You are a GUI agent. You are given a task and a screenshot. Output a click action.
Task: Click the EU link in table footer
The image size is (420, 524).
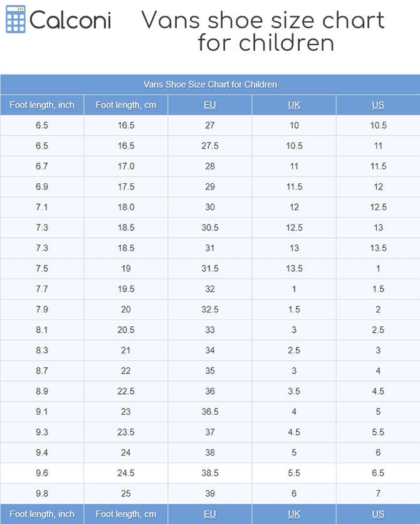(x=210, y=514)
